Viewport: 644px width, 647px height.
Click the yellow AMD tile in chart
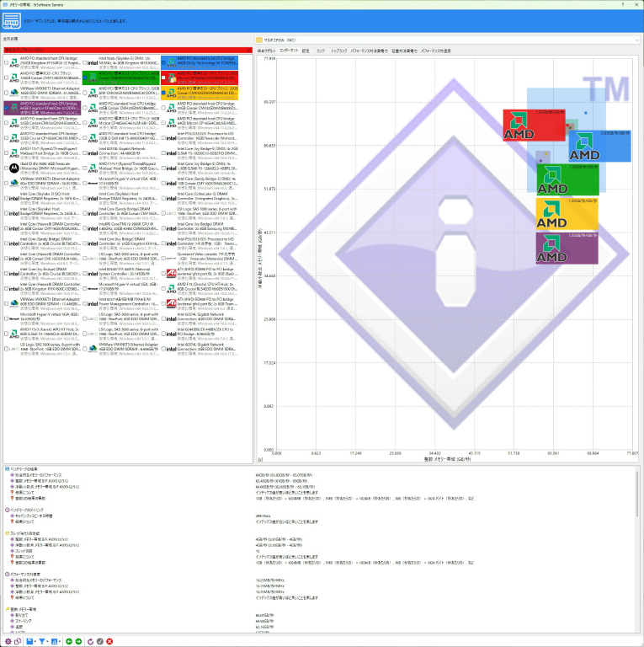coord(567,214)
